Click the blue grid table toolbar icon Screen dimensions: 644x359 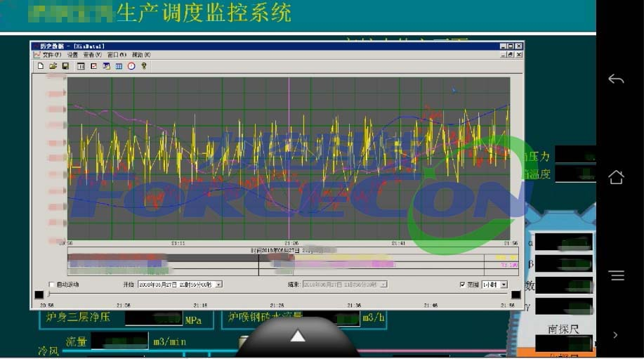(119, 66)
